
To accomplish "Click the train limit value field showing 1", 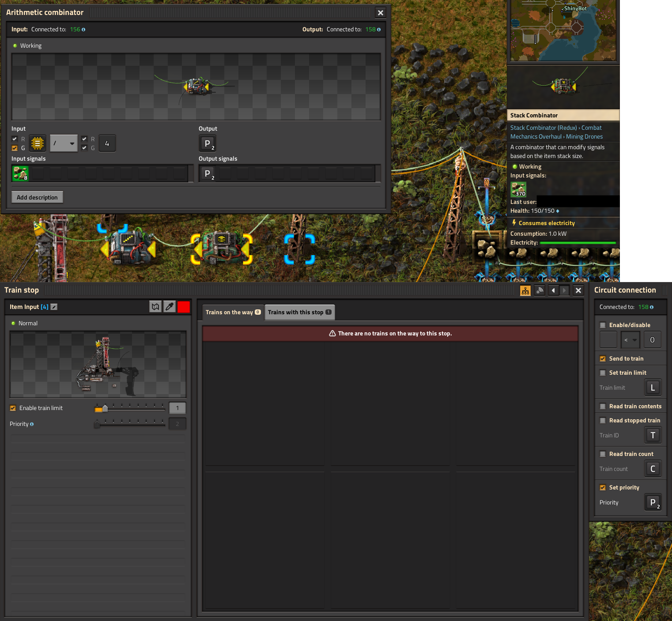I will click(177, 408).
